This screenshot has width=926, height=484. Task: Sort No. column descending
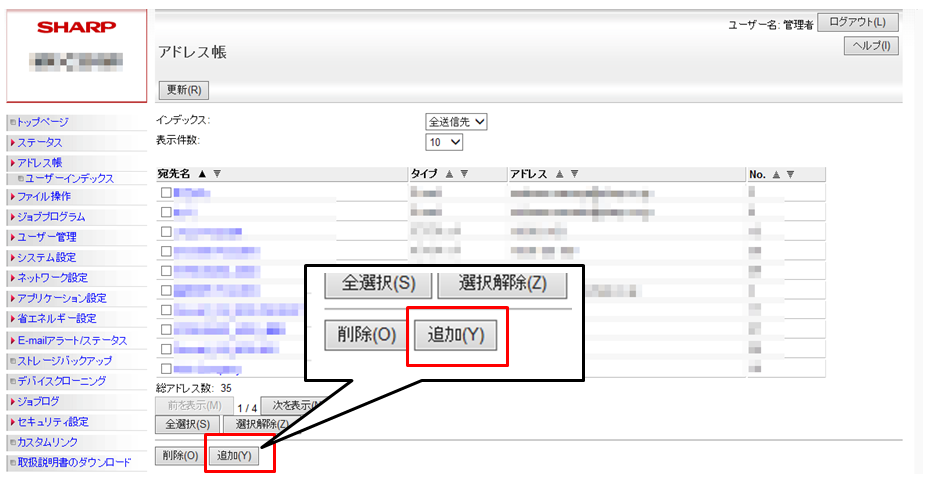[790, 174]
